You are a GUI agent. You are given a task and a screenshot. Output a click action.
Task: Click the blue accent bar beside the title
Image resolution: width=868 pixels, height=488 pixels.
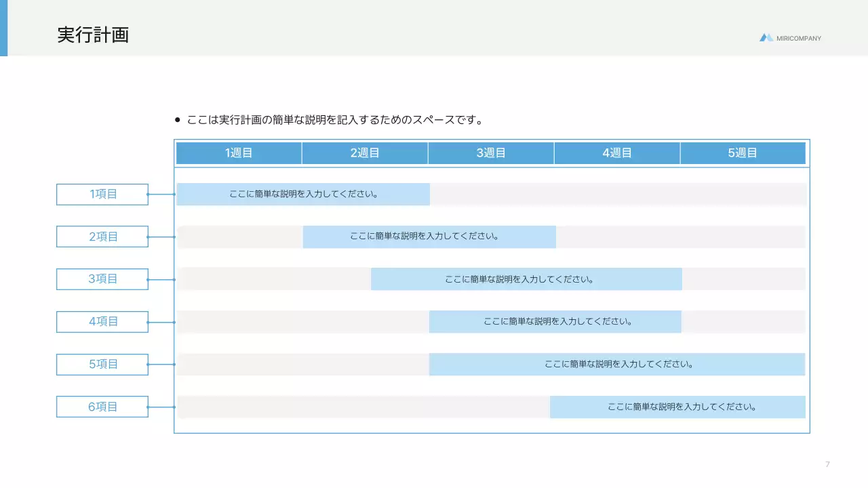pos(4,28)
